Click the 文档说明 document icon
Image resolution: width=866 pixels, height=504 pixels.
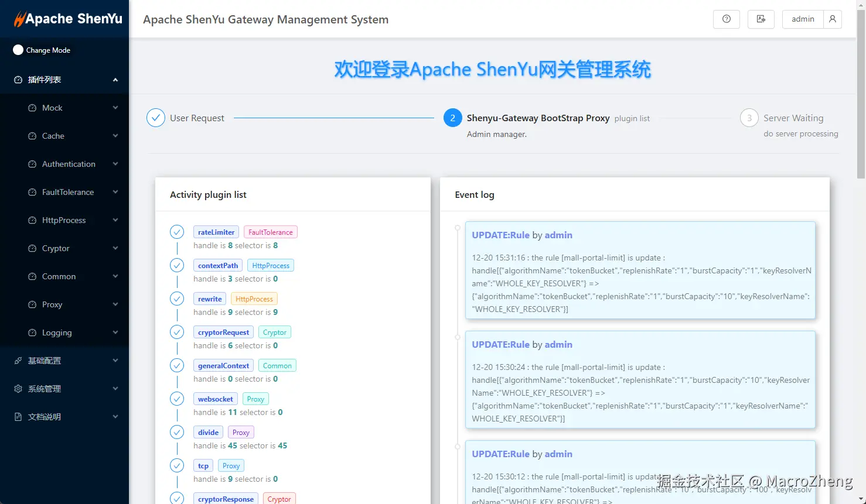(18, 417)
